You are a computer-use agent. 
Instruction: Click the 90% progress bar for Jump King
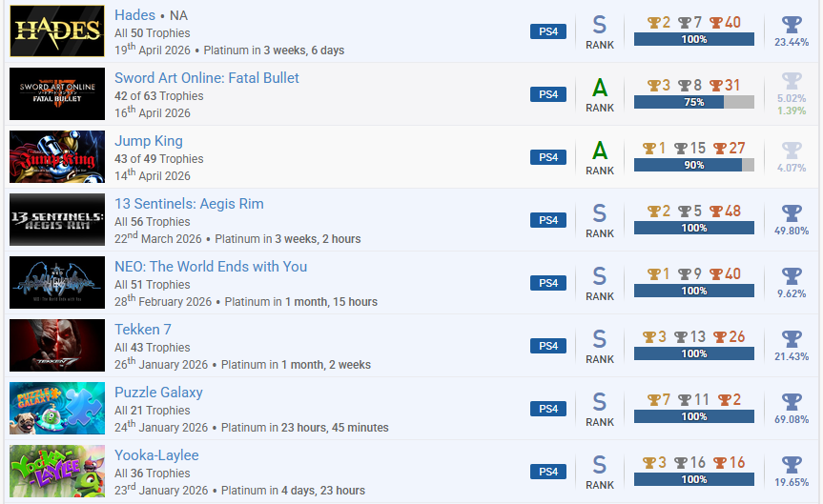click(694, 165)
